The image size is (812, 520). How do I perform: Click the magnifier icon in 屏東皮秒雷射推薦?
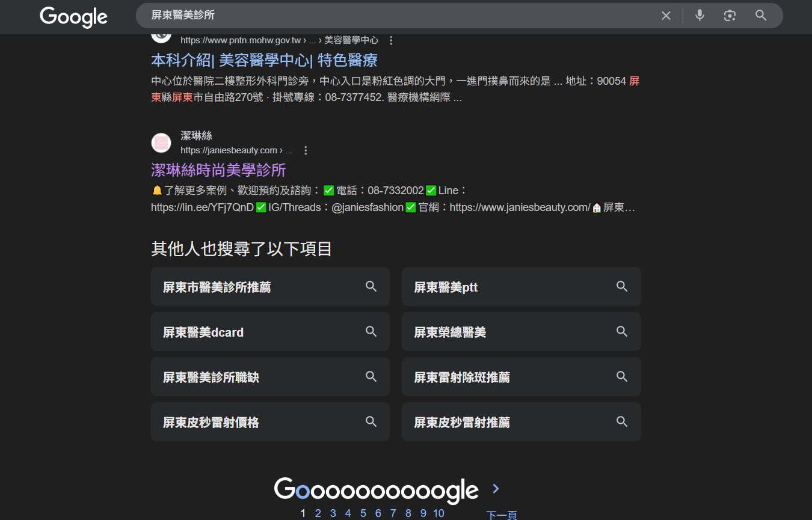pyautogui.click(x=622, y=421)
